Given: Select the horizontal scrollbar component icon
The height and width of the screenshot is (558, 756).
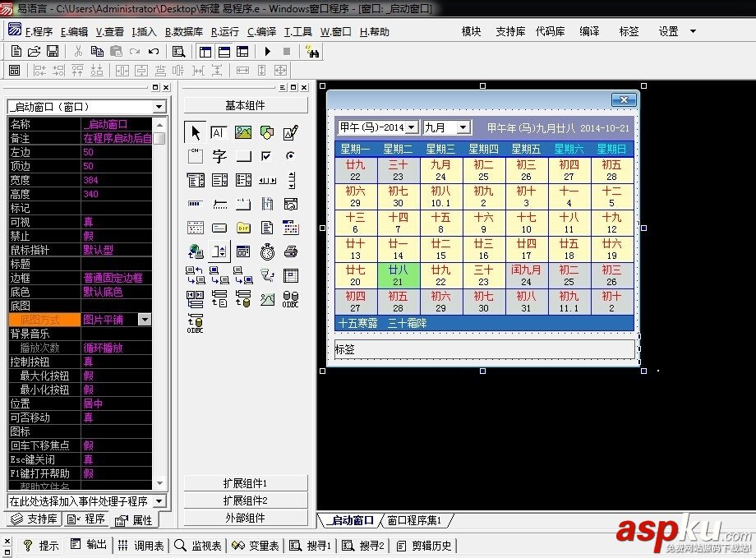Looking at the screenshot, I should coord(267,180).
